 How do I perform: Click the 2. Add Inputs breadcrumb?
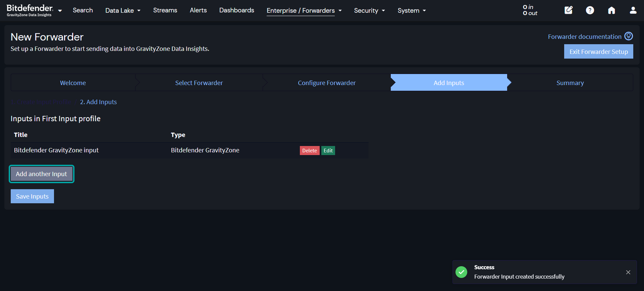click(x=98, y=102)
